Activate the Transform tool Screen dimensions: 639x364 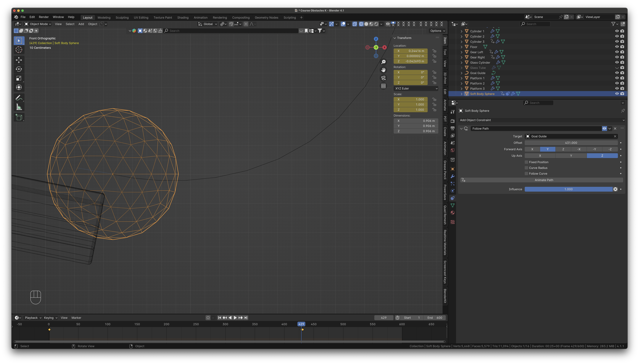[x=19, y=87]
